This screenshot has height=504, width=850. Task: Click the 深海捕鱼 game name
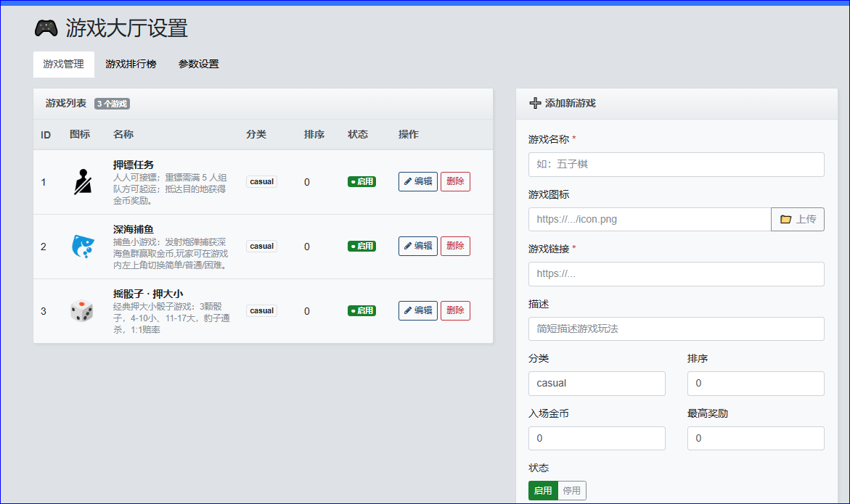point(134,229)
